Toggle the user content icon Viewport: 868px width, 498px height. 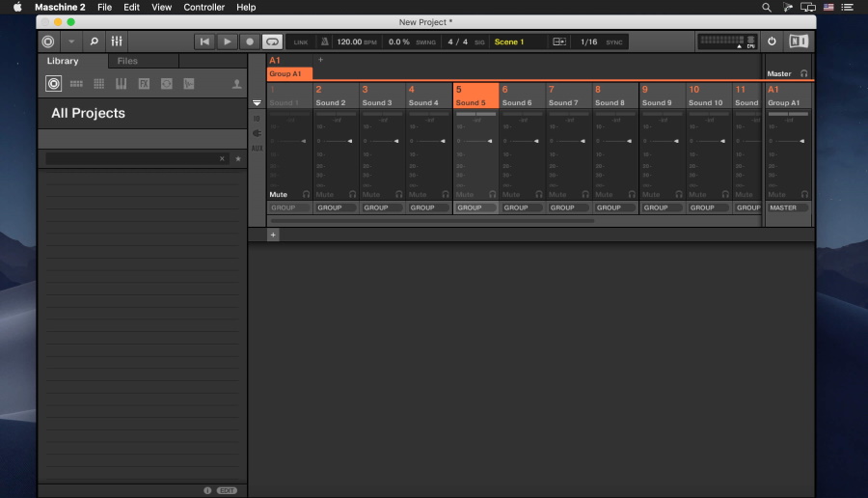[236, 84]
